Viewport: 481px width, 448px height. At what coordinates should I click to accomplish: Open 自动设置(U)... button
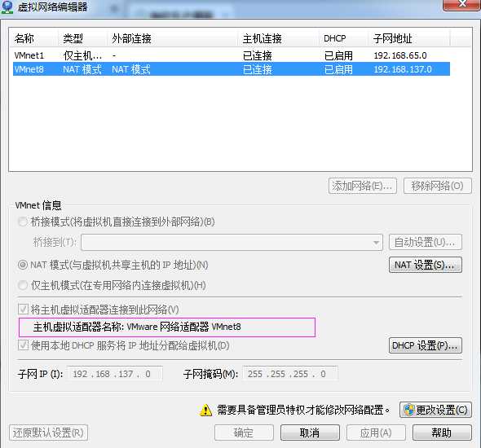coord(426,243)
